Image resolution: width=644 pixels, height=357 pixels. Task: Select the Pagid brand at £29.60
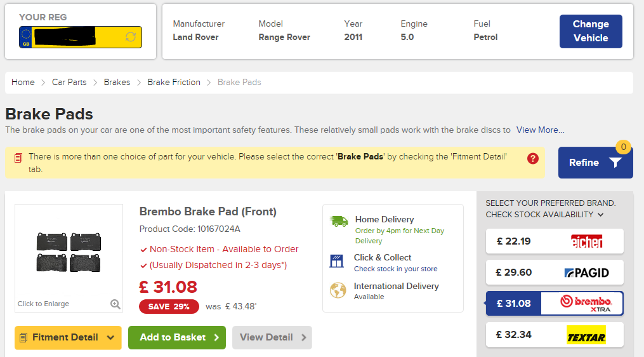pyautogui.click(x=555, y=273)
